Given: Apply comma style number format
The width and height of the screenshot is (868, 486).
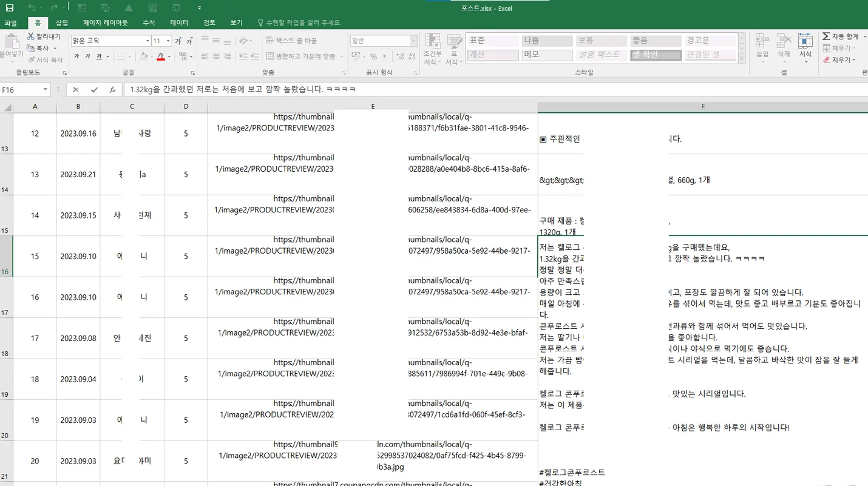Looking at the screenshot, I should 385,56.
